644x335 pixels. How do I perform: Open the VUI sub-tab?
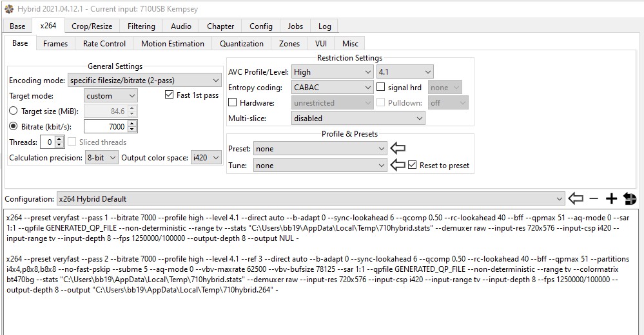[321, 44]
